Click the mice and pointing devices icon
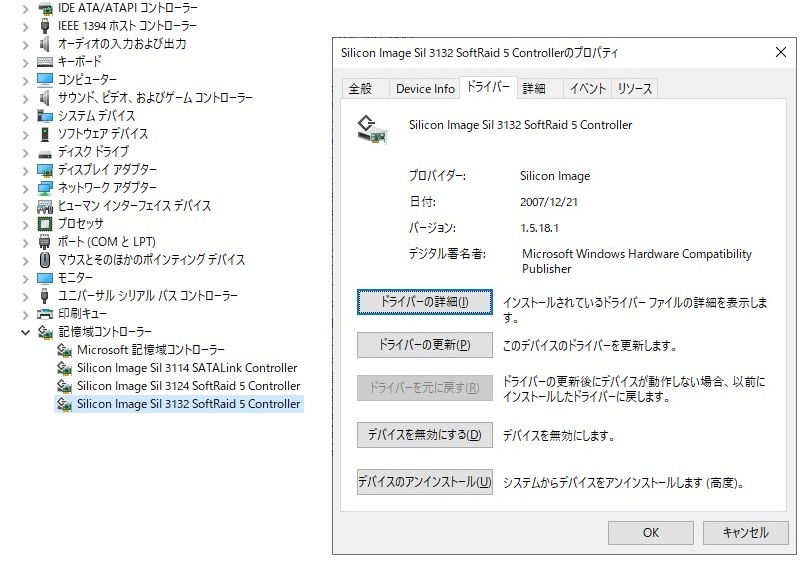 (x=45, y=260)
